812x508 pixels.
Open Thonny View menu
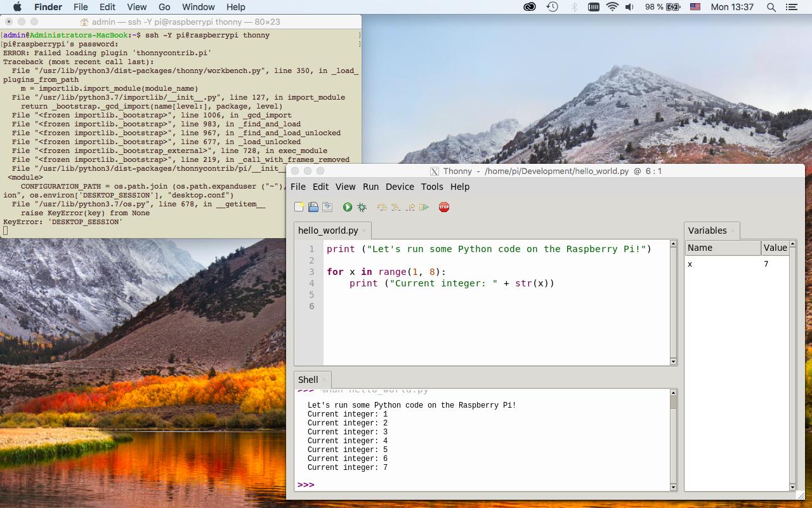345,187
